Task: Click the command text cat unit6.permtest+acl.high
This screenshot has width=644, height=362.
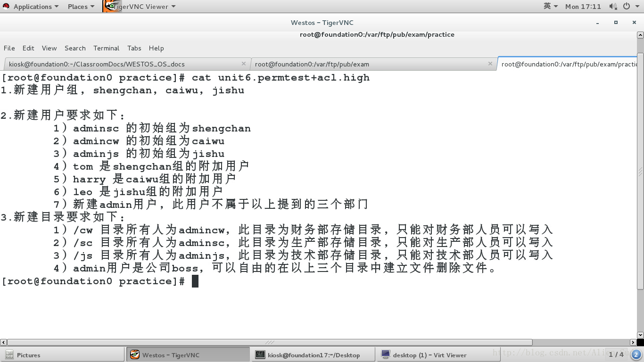Action: (281, 77)
